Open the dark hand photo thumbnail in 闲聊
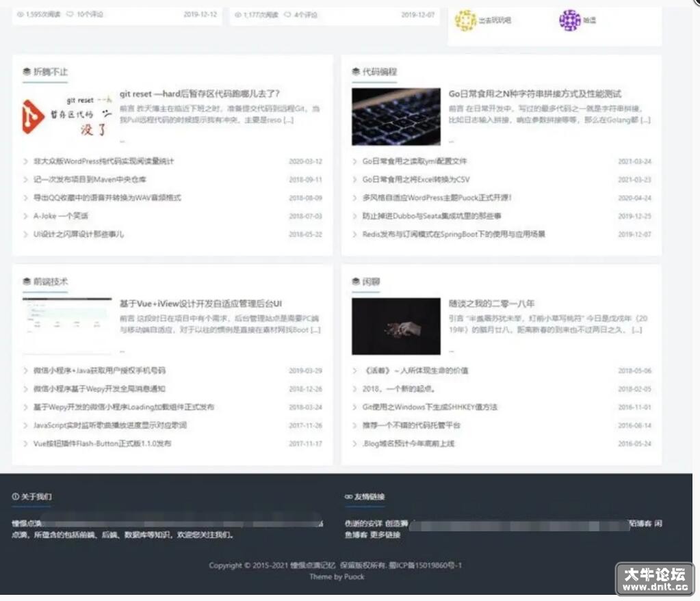Image resolution: width=700 pixels, height=601 pixels. point(396,327)
